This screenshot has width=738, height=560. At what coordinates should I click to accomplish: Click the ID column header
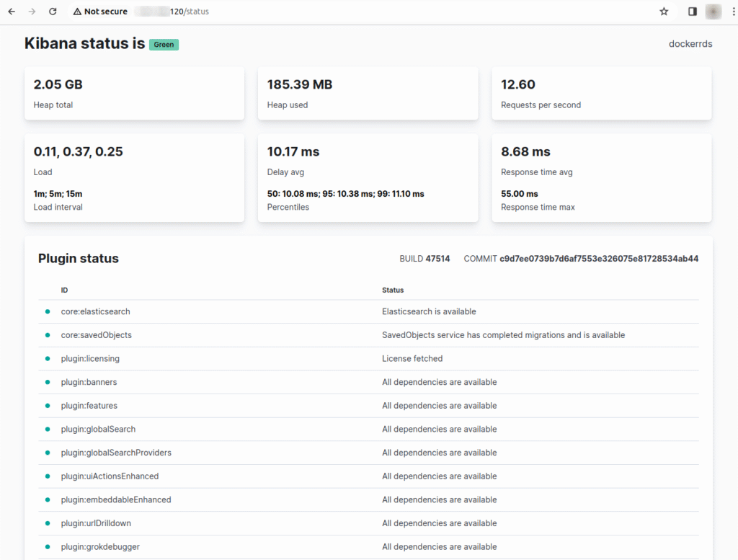click(x=64, y=290)
